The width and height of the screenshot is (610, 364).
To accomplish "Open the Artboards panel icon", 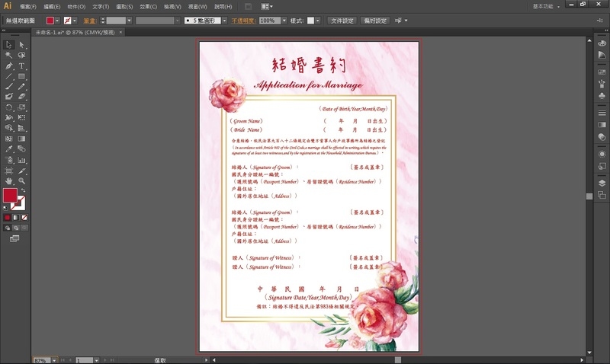I will [602, 195].
